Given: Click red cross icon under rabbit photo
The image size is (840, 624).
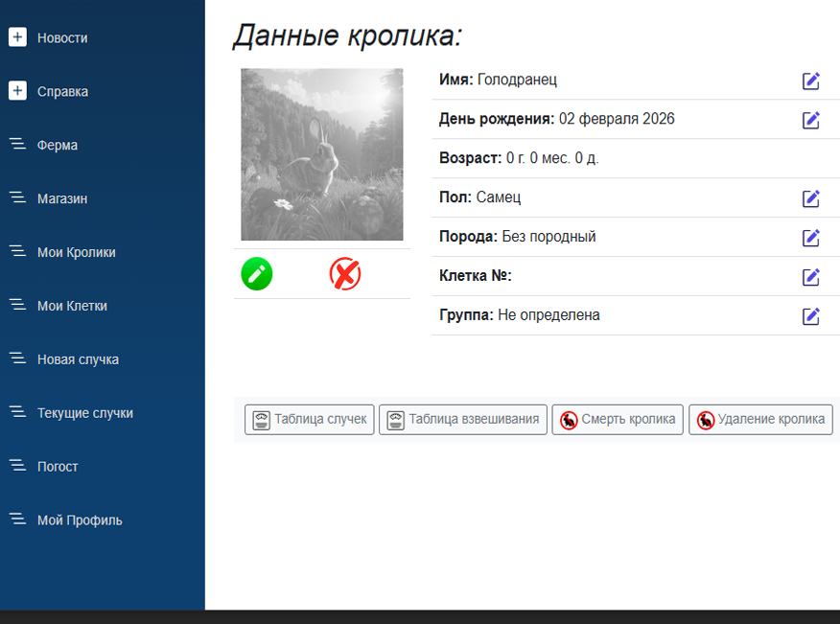Looking at the screenshot, I should point(345,274).
